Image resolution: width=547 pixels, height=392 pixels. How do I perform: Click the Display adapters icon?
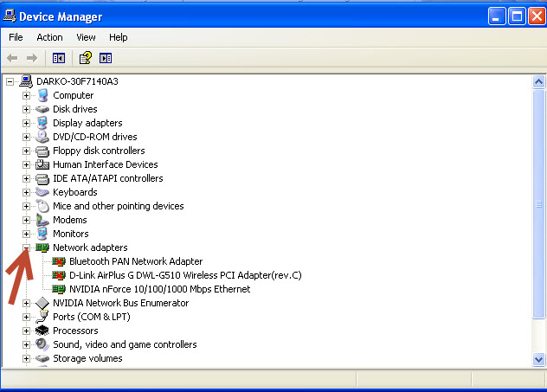click(42, 123)
